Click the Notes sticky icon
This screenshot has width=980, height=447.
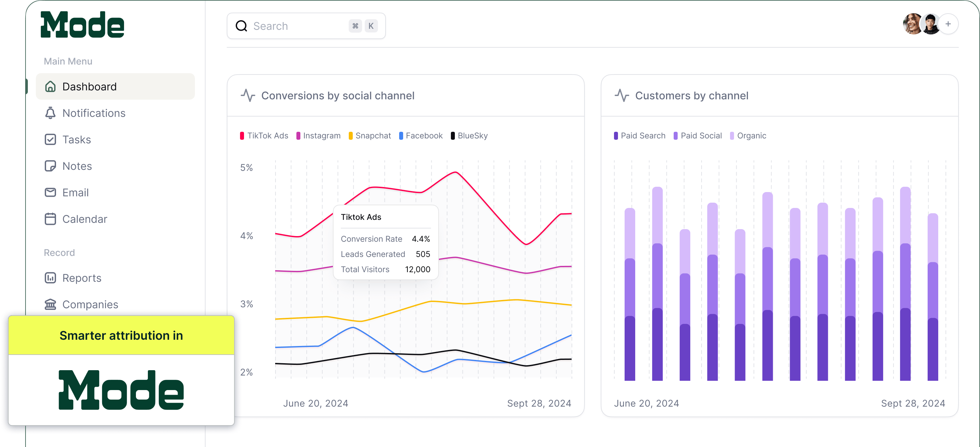point(50,166)
